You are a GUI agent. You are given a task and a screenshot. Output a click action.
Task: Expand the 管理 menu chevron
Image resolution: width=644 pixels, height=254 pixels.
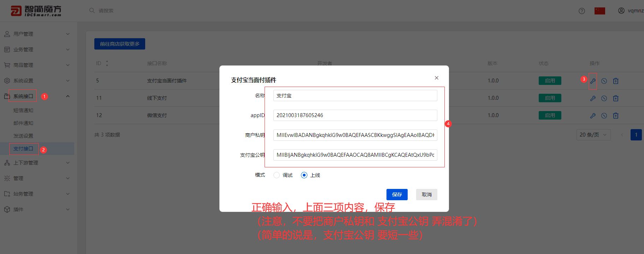(x=68, y=178)
